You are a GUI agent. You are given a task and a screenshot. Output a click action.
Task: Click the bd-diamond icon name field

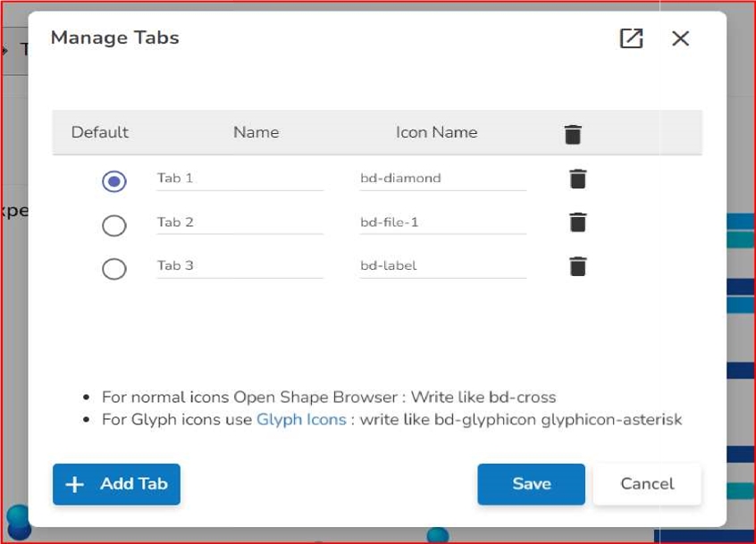tap(442, 179)
